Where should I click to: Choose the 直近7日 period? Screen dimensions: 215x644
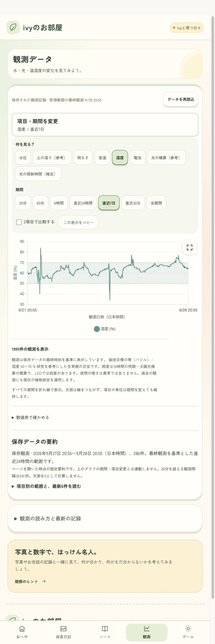(x=109, y=203)
